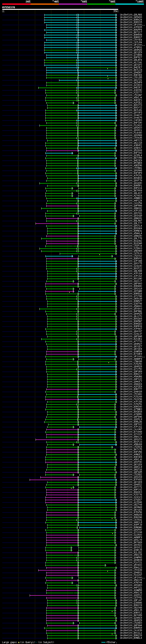Click hit UniRef100_C4J639
146x644 pixels.
tap(131, 631)
